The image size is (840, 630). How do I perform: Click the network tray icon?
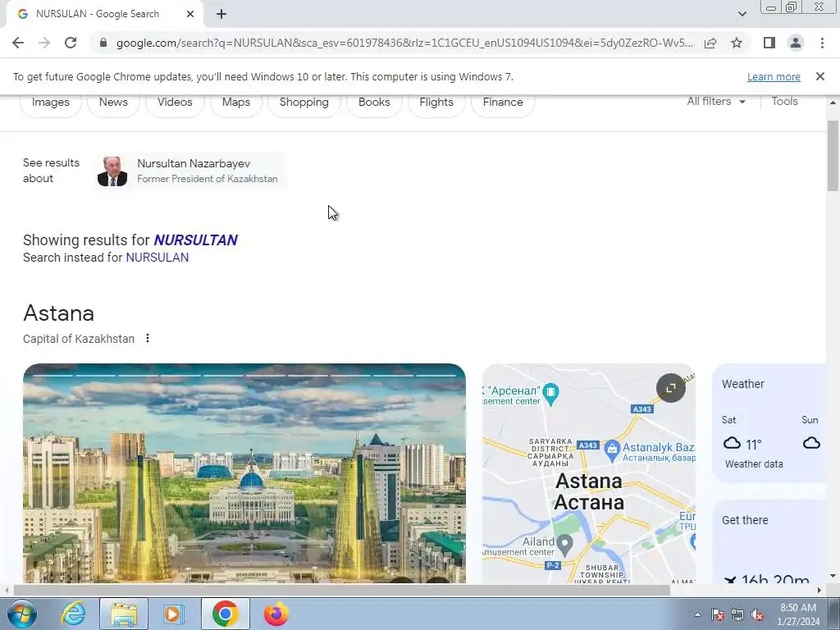(x=737, y=614)
